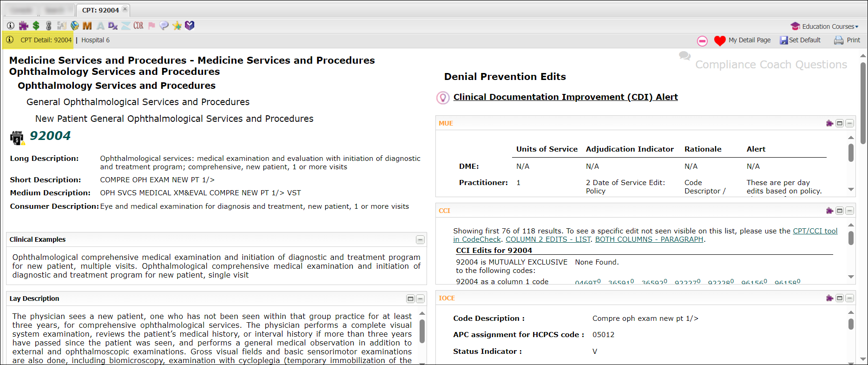This screenshot has width=868, height=365.
Task: Open the COLUMN 2 EDITS - LIST link
Action: click(x=548, y=239)
